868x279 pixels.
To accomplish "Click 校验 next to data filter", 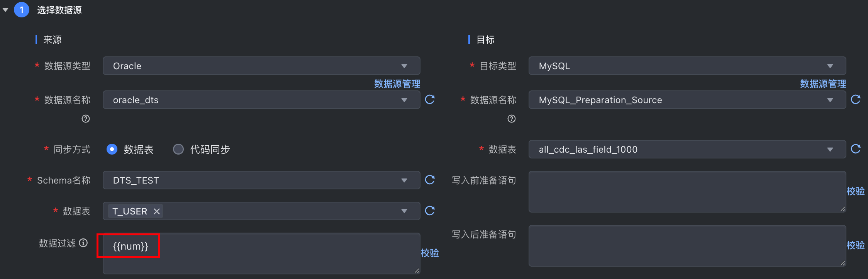I will tap(430, 253).
